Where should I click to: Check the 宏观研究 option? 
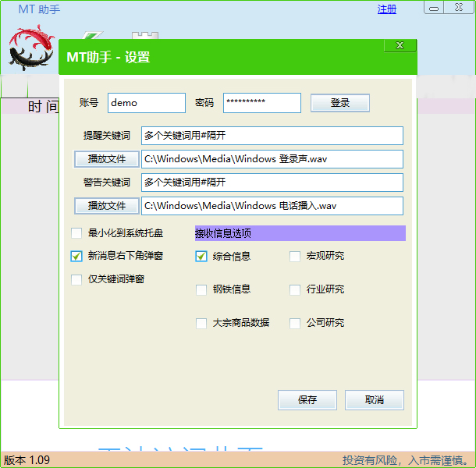tap(295, 256)
